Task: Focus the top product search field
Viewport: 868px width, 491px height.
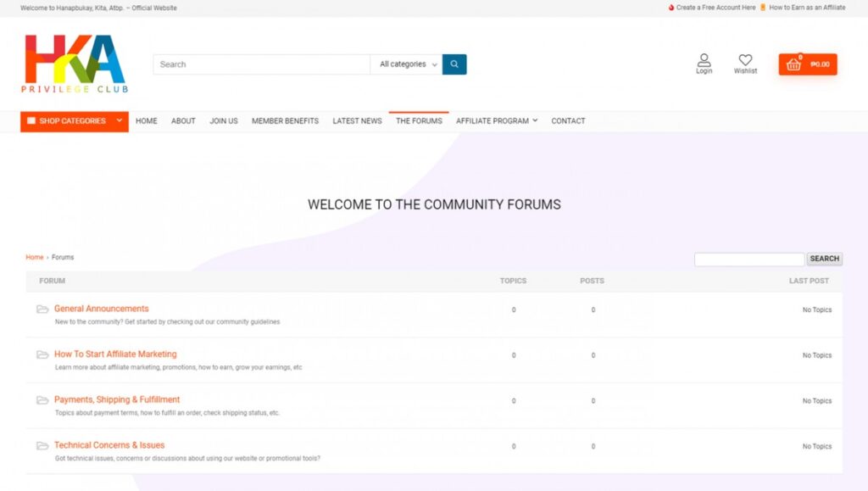Action: (x=261, y=64)
